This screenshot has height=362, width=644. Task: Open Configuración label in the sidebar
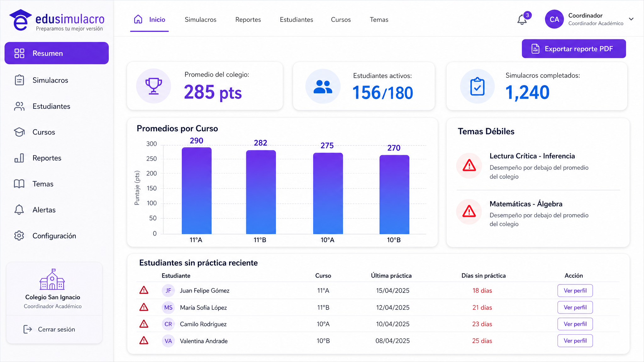[54, 236]
